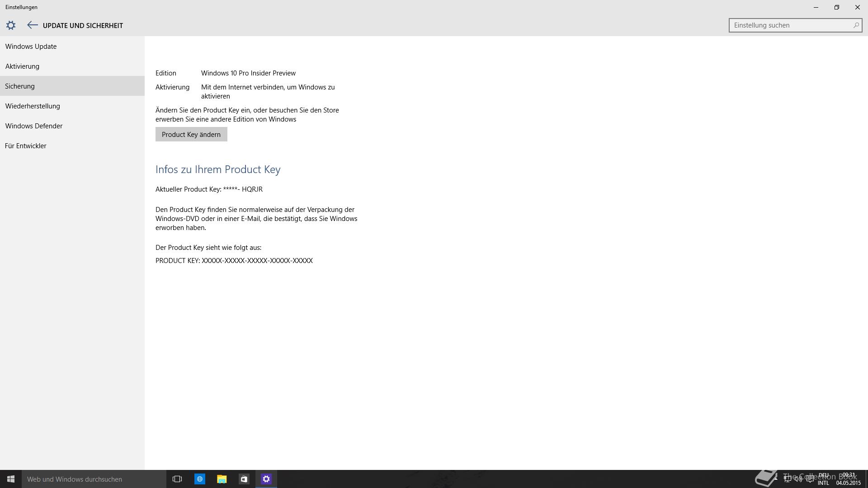
Task: Go back with the left arrow
Action: tap(32, 25)
